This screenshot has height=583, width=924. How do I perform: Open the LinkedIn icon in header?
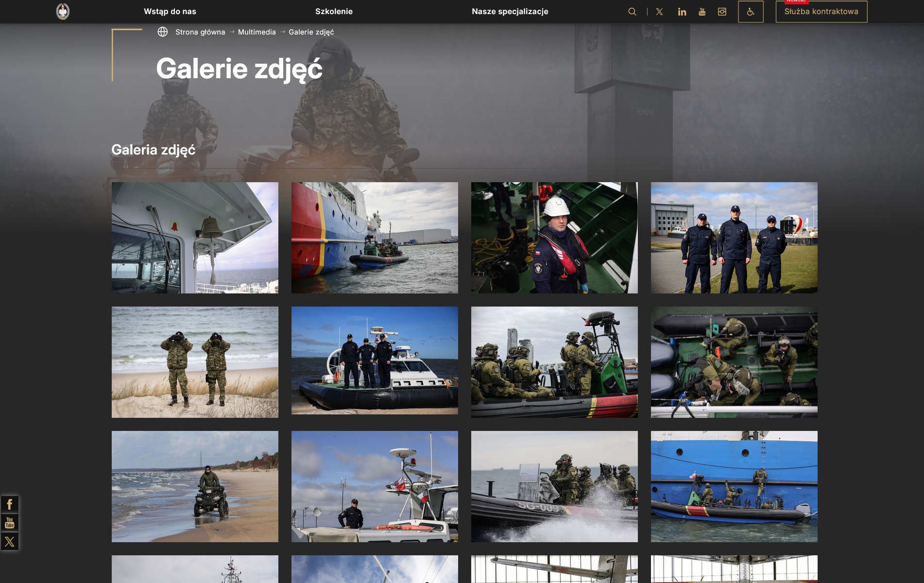pyautogui.click(x=682, y=12)
